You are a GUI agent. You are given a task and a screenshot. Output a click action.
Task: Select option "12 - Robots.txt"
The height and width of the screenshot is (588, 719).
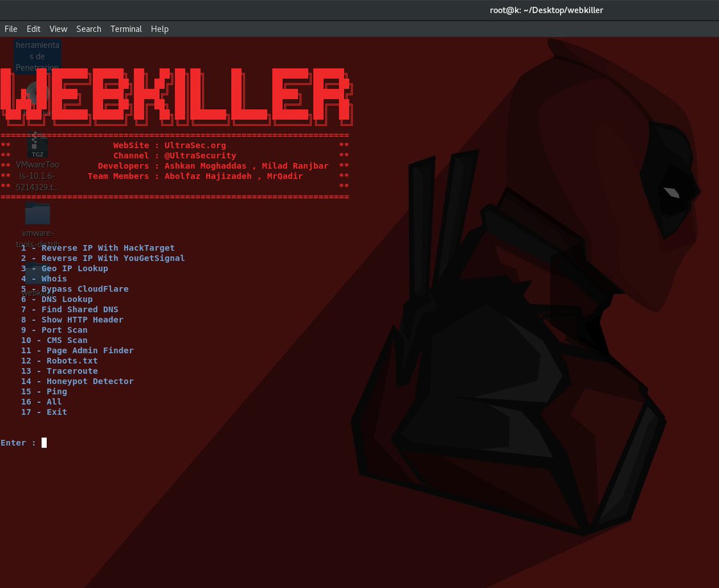[59, 360]
